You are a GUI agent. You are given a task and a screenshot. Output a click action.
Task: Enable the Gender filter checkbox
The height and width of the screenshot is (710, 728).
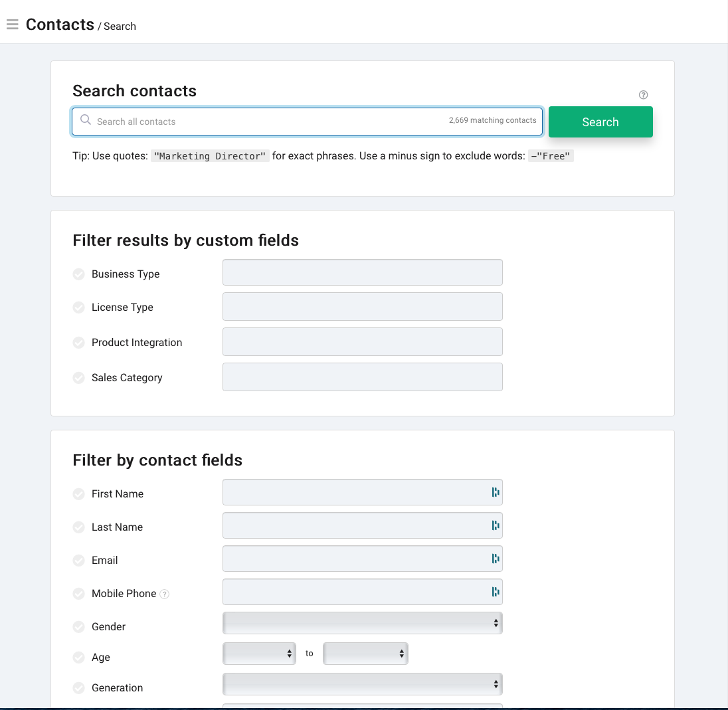pyautogui.click(x=79, y=626)
